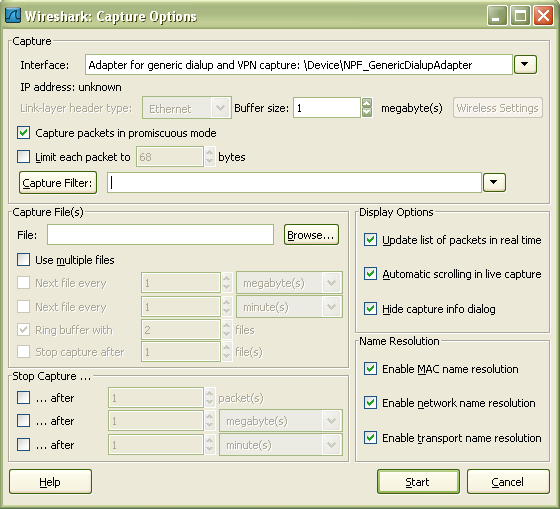This screenshot has width=560, height=509.
Task: Click the Wireshark fin icon in title bar
Action: pyautogui.click(x=13, y=16)
